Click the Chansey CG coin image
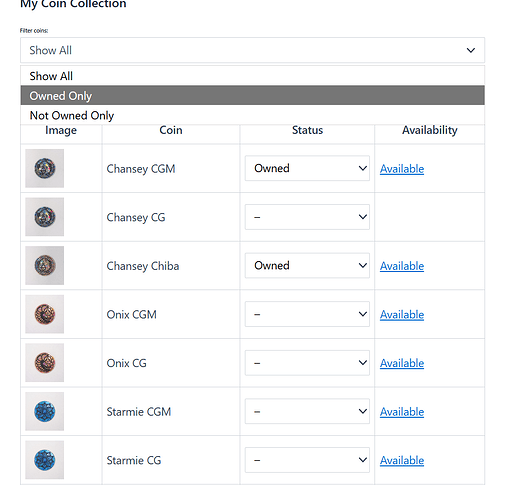Screen dimensions: 529x485 coord(45,217)
